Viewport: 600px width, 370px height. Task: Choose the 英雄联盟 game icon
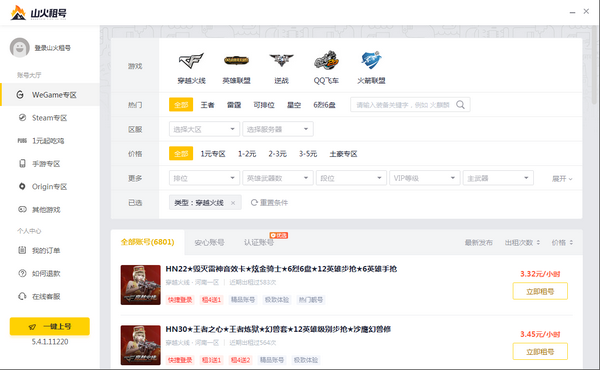[236, 60]
